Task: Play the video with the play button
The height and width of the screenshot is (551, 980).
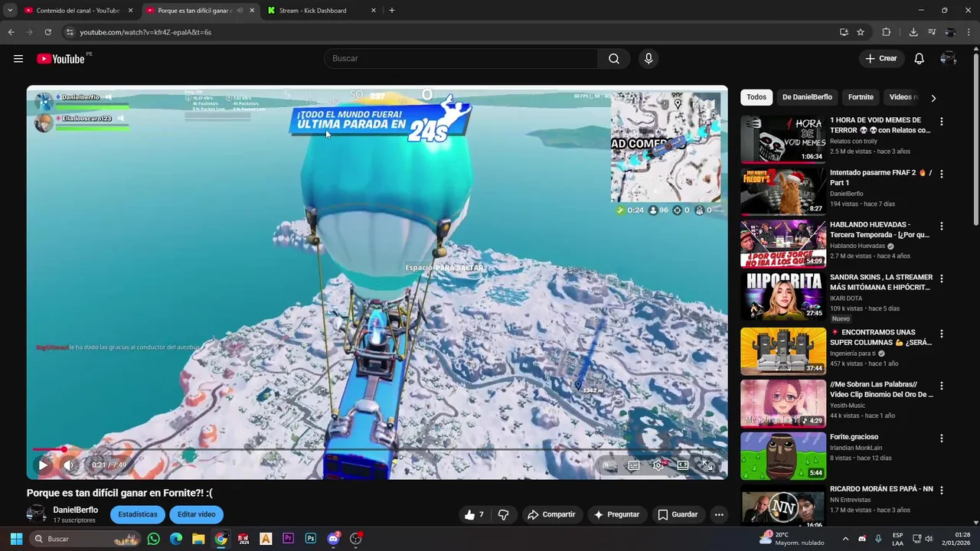Action: [x=43, y=465]
